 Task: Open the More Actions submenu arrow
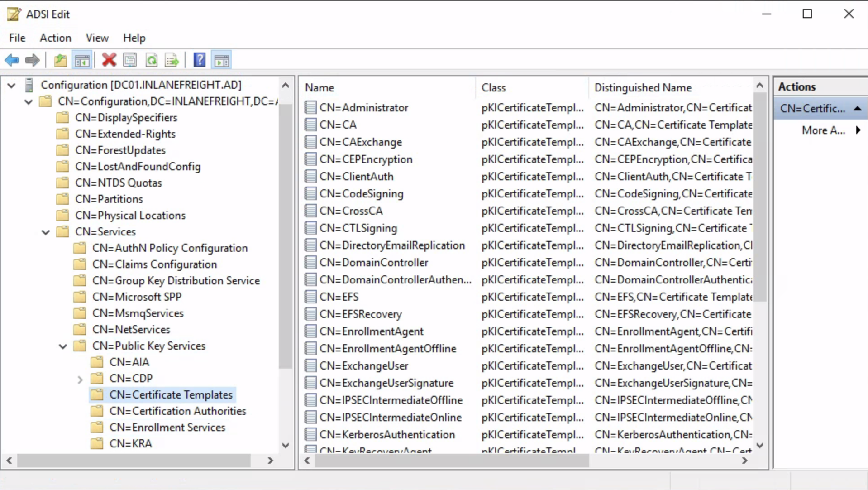[x=858, y=130]
